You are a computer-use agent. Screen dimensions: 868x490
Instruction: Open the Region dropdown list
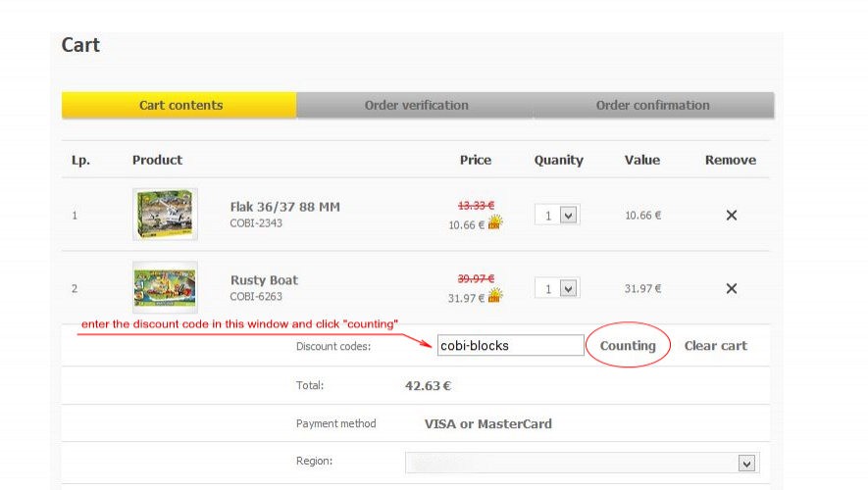(582, 463)
